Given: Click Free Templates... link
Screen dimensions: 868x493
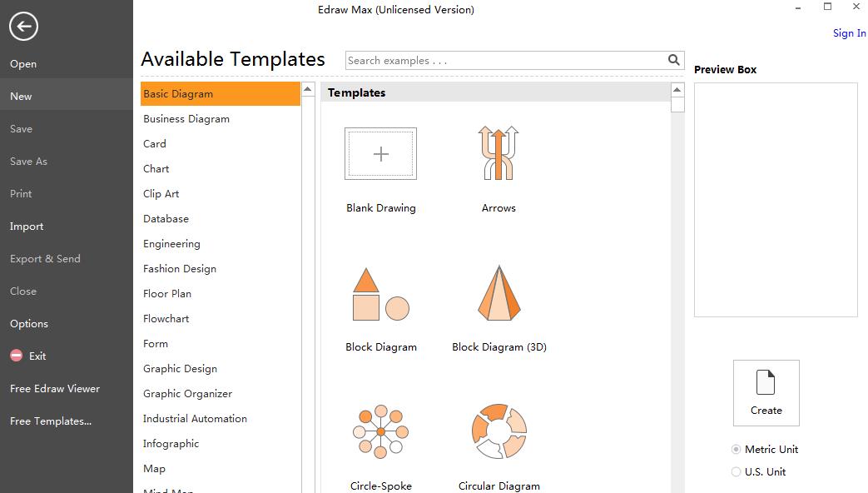Looking at the screenshot, I should (x=51, y=421).
